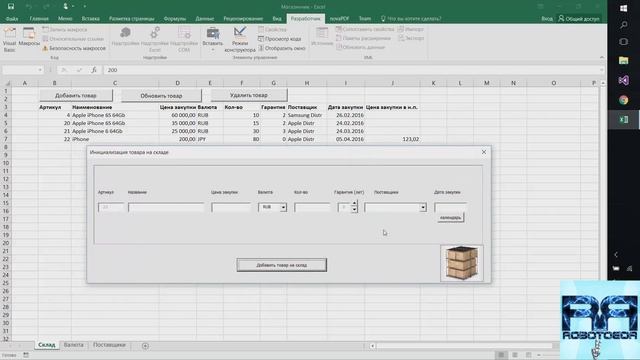
Task: Open the Name Box dropdown
Action: point(40,70)
